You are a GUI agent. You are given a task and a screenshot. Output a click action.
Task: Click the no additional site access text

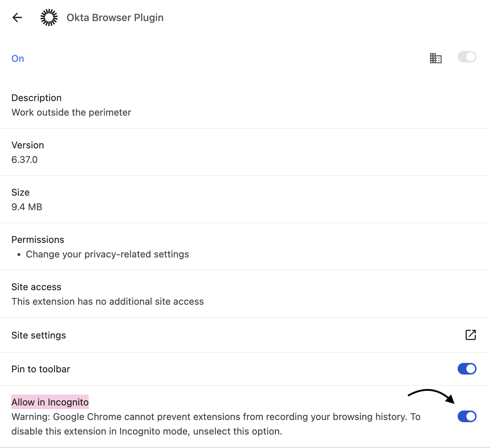108,301
